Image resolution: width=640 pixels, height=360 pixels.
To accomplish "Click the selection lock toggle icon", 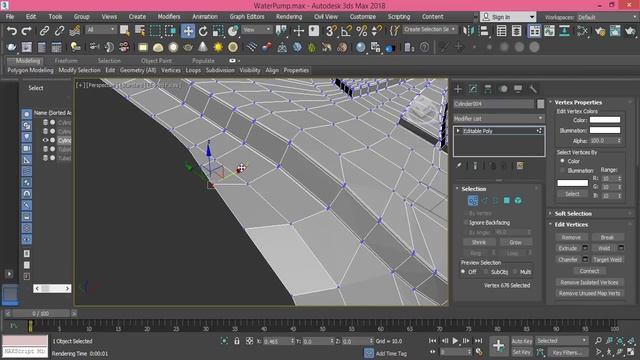I will pos(237,341).
